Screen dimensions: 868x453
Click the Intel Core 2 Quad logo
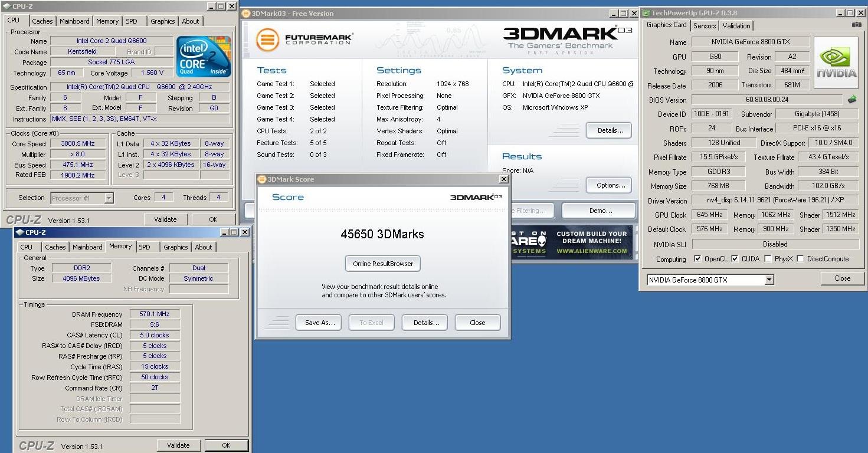tap(204, 57)
